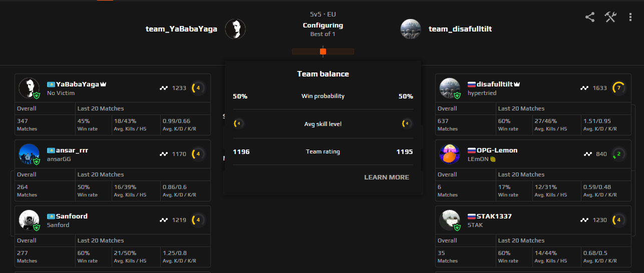Click the level 2 skill badge of OPG-Lemon
Screen dimensions: 644x273
(619, 154)
